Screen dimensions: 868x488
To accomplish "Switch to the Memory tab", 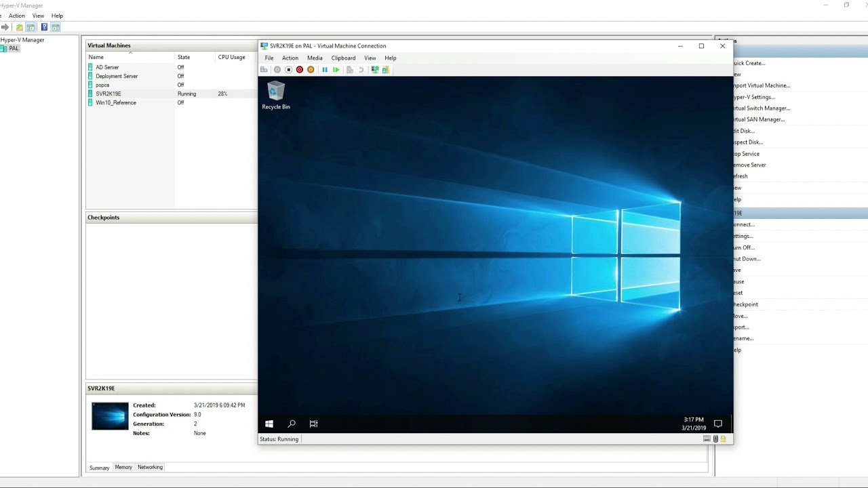I will [123, 467].
